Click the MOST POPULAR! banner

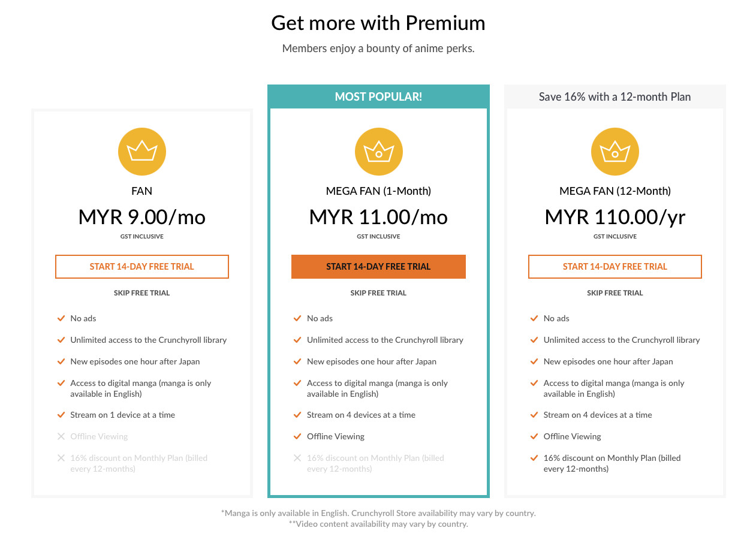(378, 96)
